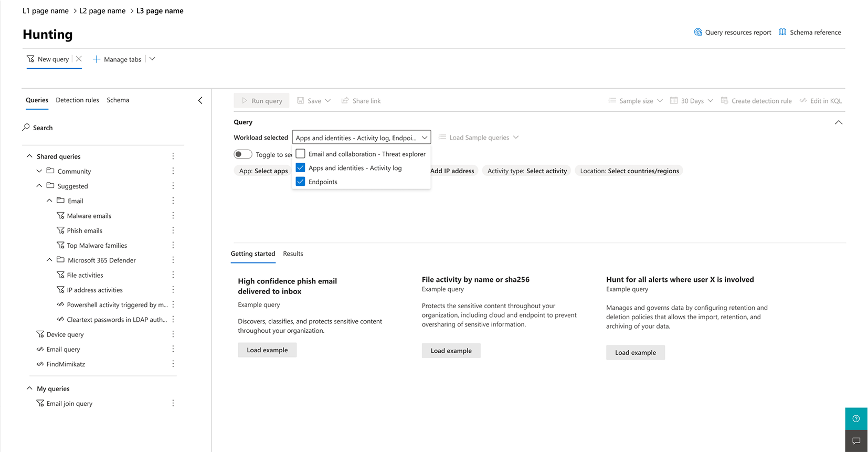
Task: Collapse the Shared queries section
Action: coord(29,156)
